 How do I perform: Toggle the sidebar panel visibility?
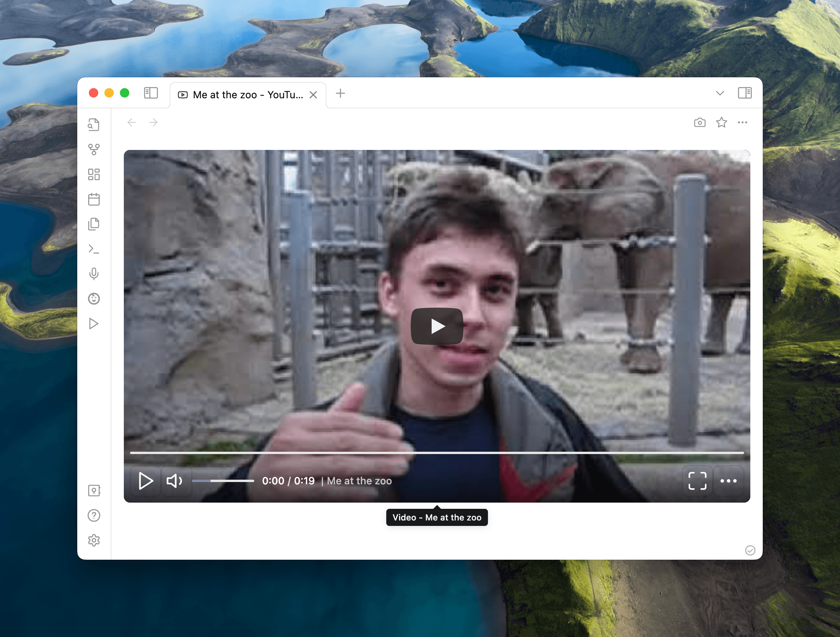pyautogui.click(x=151, y=93)
